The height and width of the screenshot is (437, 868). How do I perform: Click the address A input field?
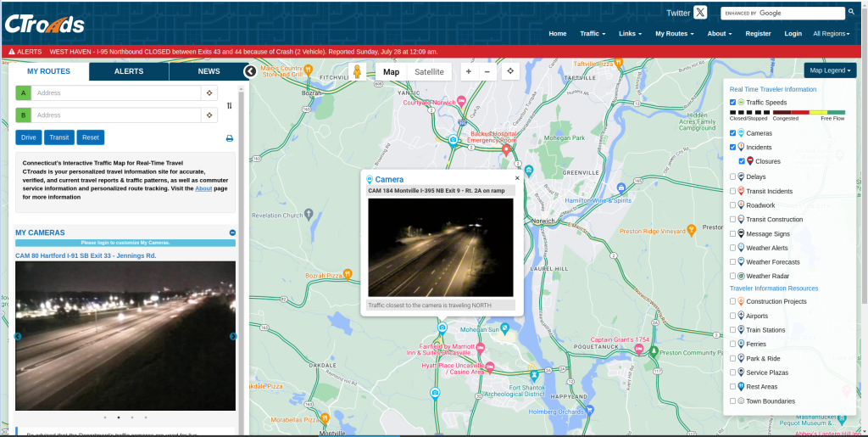116,92
